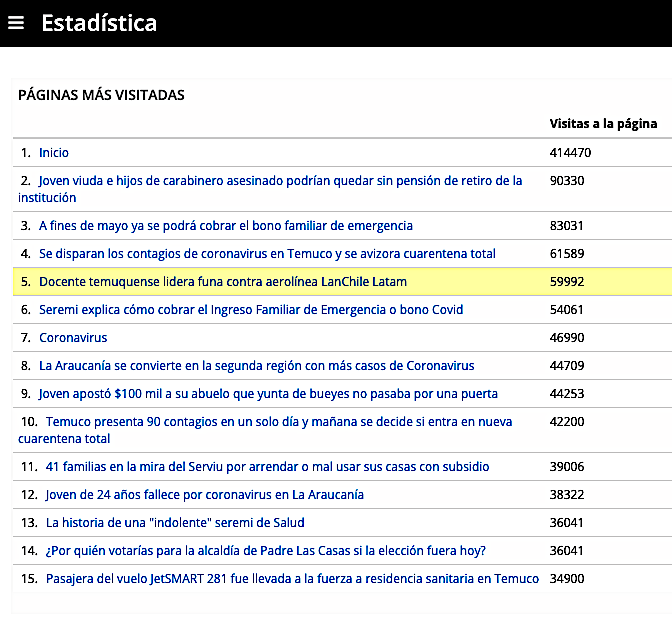This screenshot has height=644, width=672.
Task: Open 41 familias en la mira del Serviu
Action: pos(267,467)
